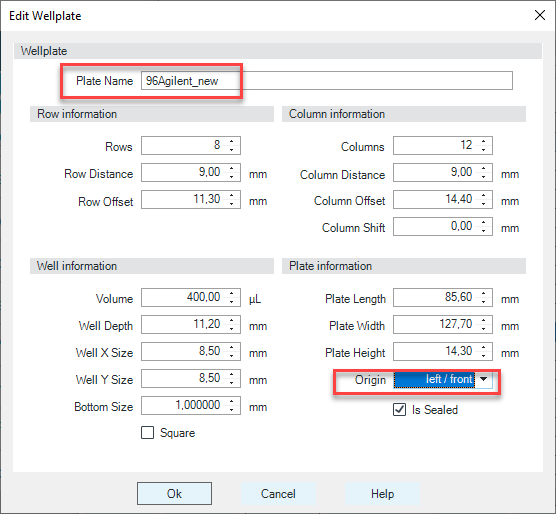Decrement the Well Depth spinner

tap(232, 328)
